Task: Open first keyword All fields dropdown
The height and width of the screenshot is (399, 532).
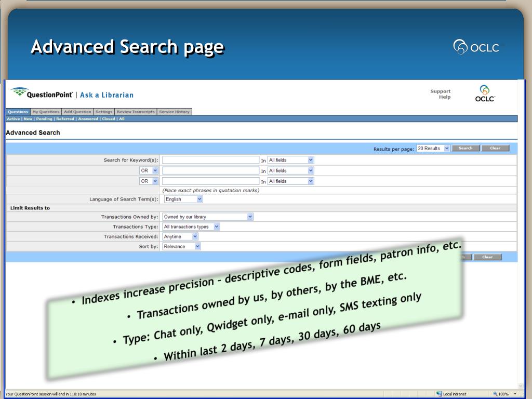Action: 291,160
